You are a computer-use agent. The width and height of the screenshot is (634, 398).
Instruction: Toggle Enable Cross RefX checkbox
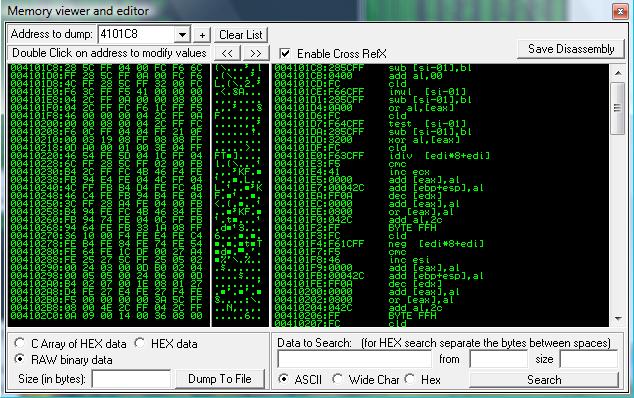click(285, 53)
